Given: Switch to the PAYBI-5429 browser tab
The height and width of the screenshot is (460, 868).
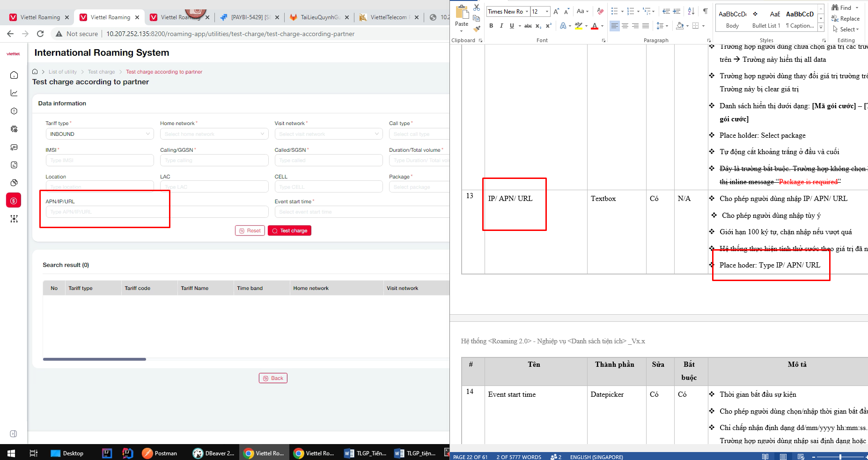Looking at the screenshot, I should pyautogui.click(x=250, y=17).
